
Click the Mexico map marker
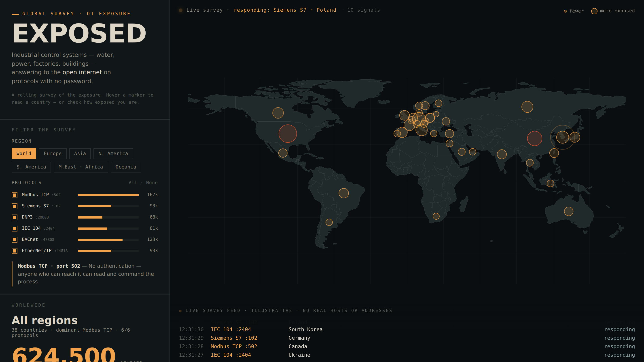[x=283, y=153]
